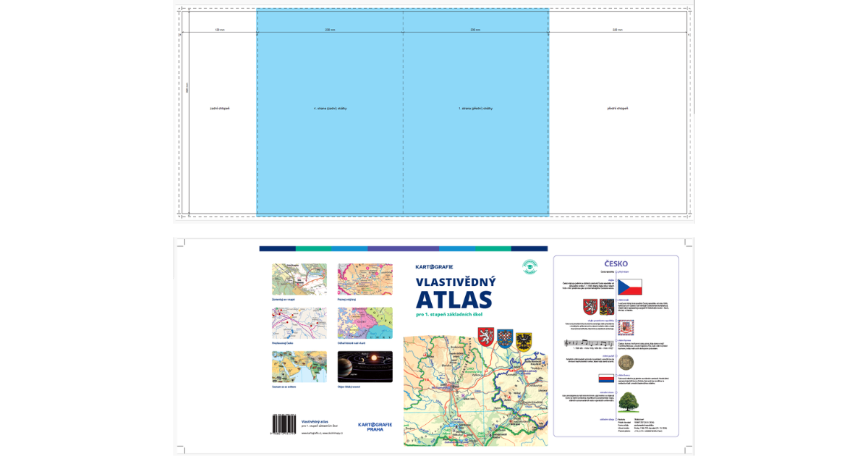Click the yellow Silesian eagle coat of arms on the cover
Screen dimensions: 868x456
click(x=524, y=342)
